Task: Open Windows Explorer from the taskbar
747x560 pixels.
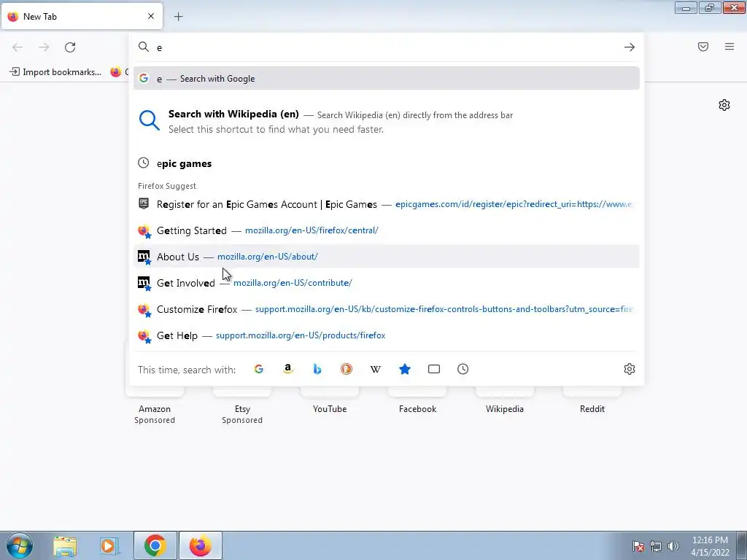Action: tap(65, 545)
